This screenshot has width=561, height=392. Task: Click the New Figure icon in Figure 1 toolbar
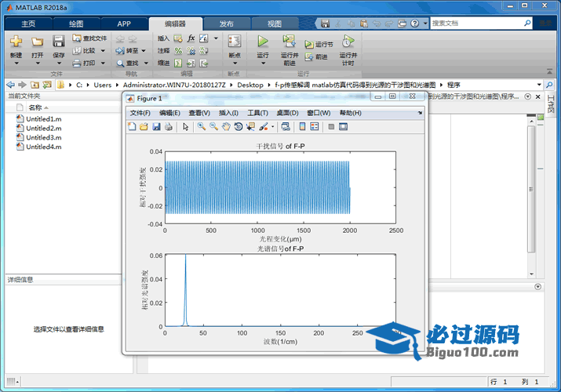132,126
